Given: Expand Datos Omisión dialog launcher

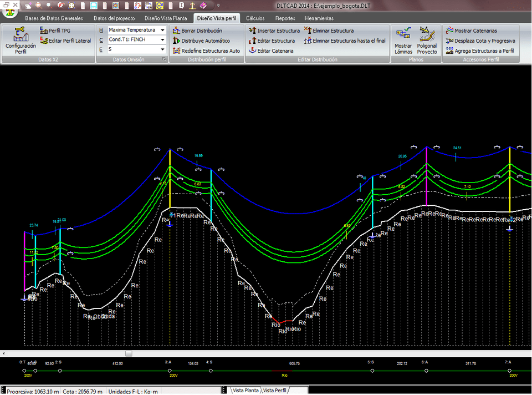Looking at the screenshot, I should pyautogui.click(x=163, y=59).
